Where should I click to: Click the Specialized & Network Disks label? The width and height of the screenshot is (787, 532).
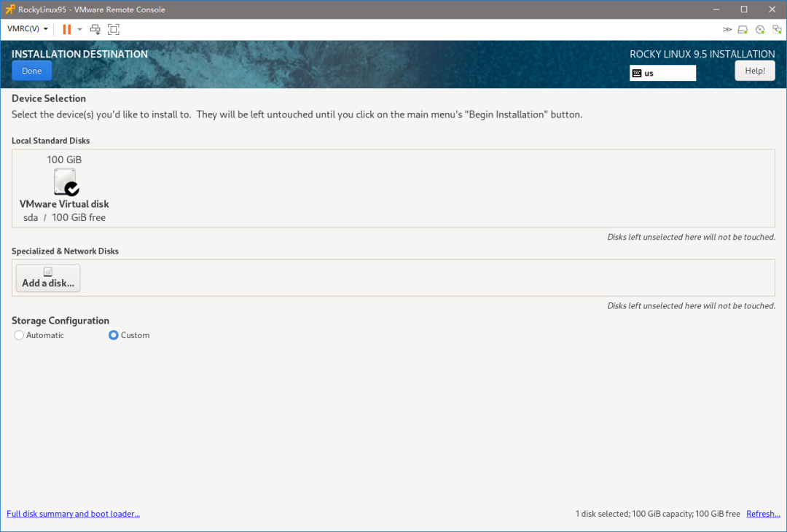coord(66,251)
